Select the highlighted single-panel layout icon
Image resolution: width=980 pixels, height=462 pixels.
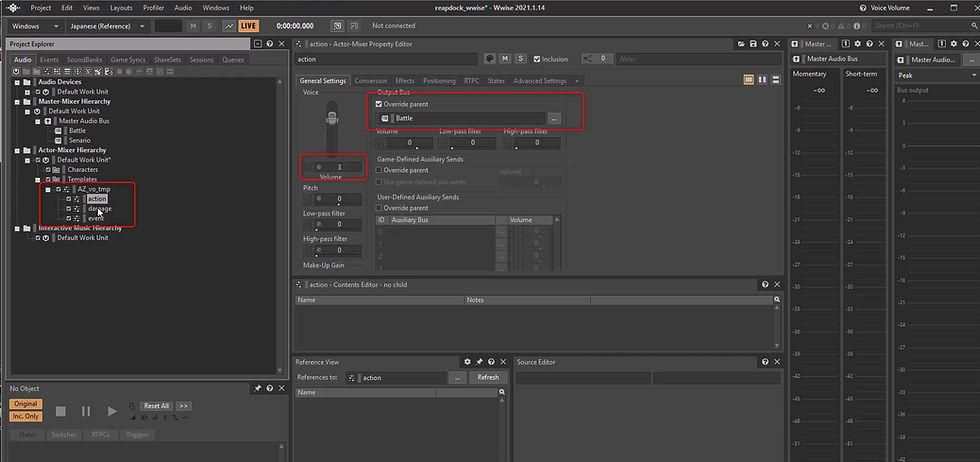[749, 80]
